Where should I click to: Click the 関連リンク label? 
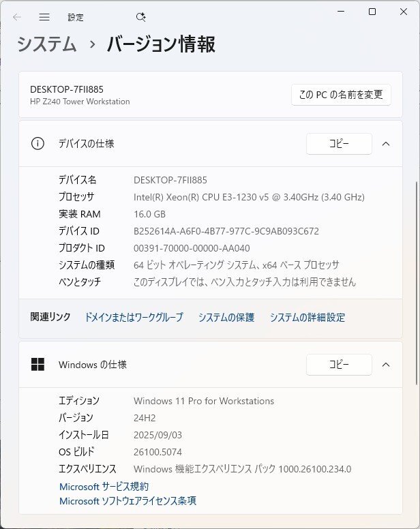click(x=50, y=317)
